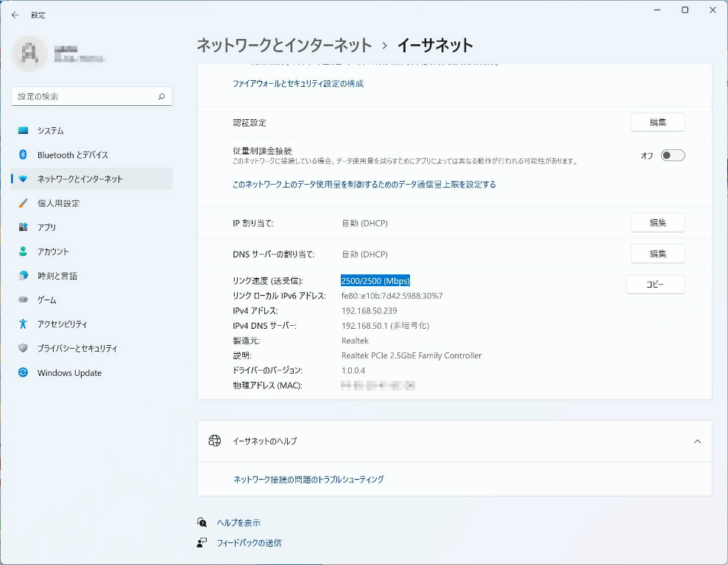Open プライバシーとセキュリティ settings page

click(x=77, y=349)
